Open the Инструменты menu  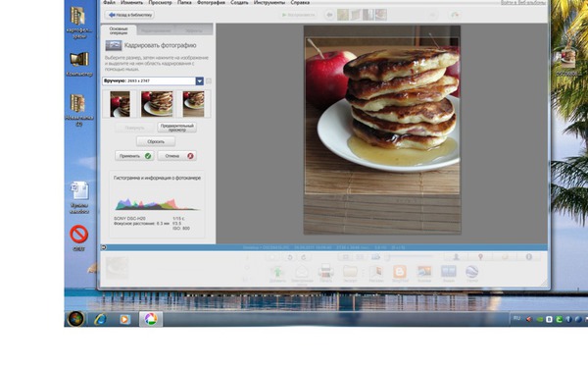pyautogui.click(x=269, y=2)
